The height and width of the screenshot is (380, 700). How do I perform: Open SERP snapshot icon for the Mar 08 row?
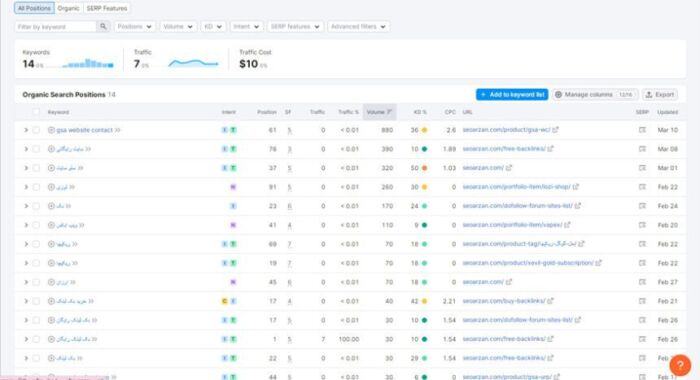(642, 149)
